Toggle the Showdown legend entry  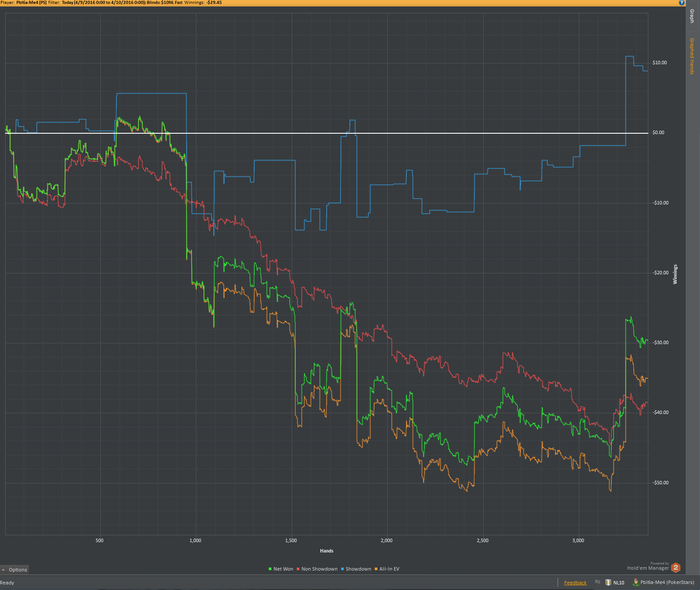click(x=356, y=569)
